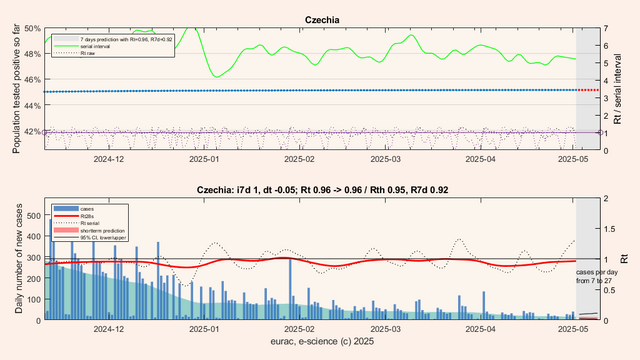Select the green serial interval legend line

66,47
